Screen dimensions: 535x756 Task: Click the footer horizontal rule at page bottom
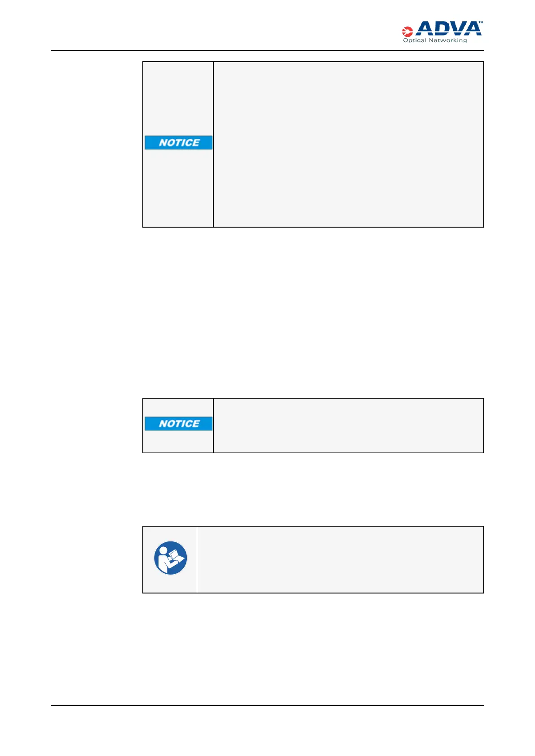267,706
